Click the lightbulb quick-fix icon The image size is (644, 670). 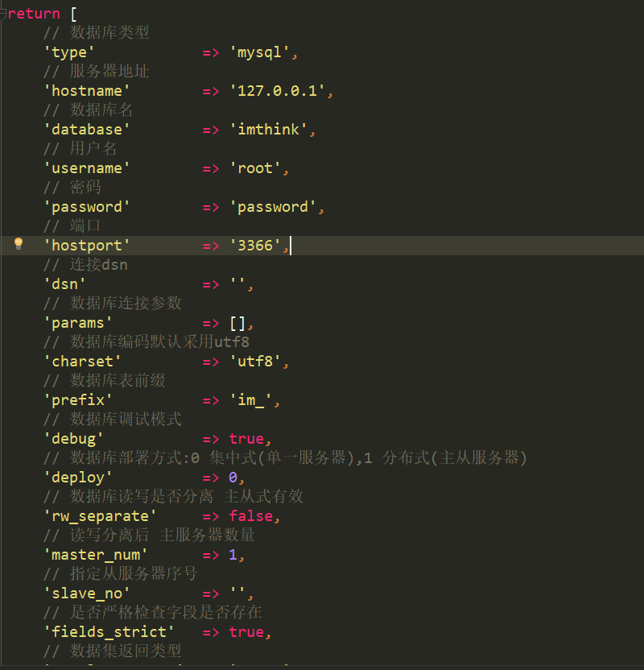tap(19, 244)
